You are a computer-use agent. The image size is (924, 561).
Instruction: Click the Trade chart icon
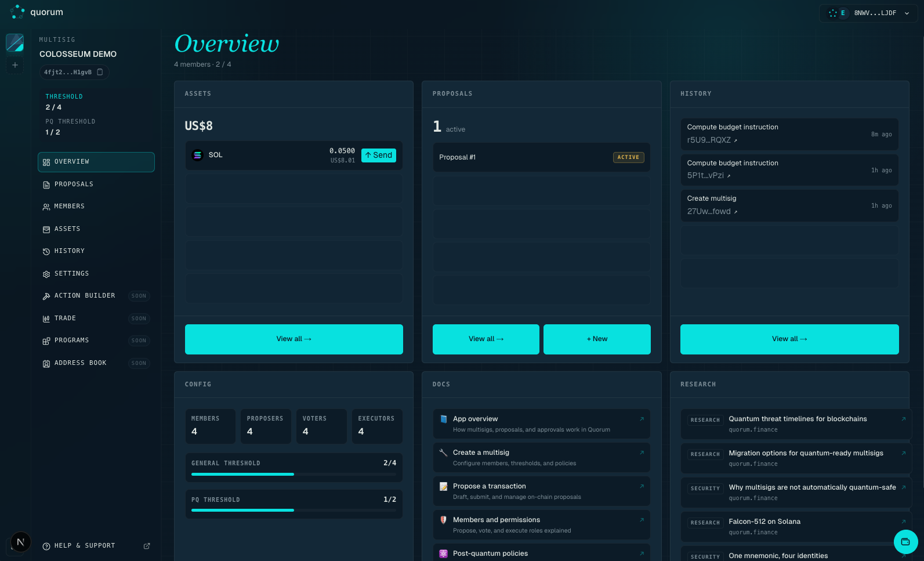tap(46, 318)
